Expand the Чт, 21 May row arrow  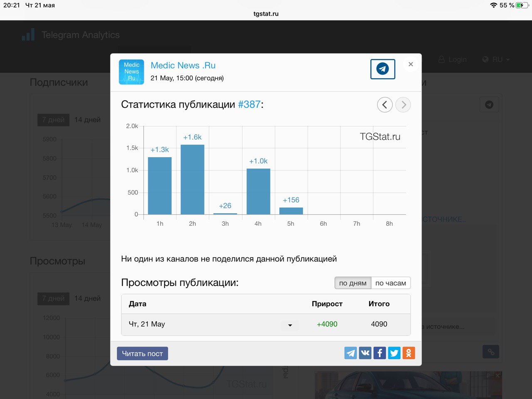pyautogui.click(x=290, y=325)
